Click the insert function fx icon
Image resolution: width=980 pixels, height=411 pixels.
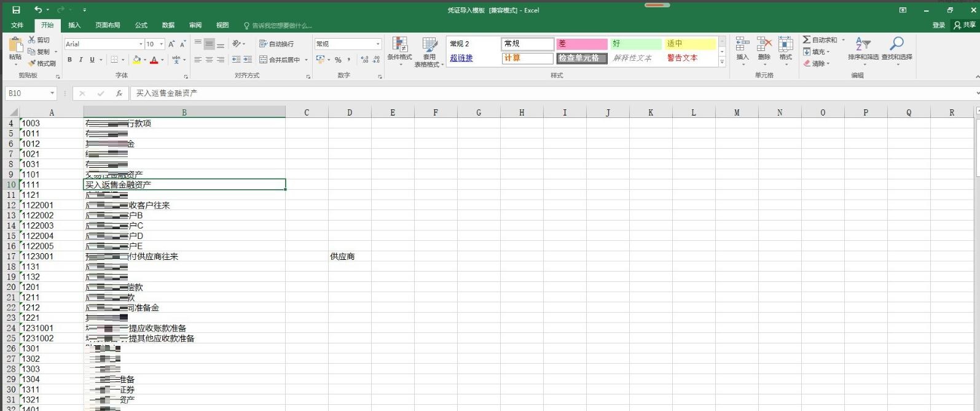(119, 93)
